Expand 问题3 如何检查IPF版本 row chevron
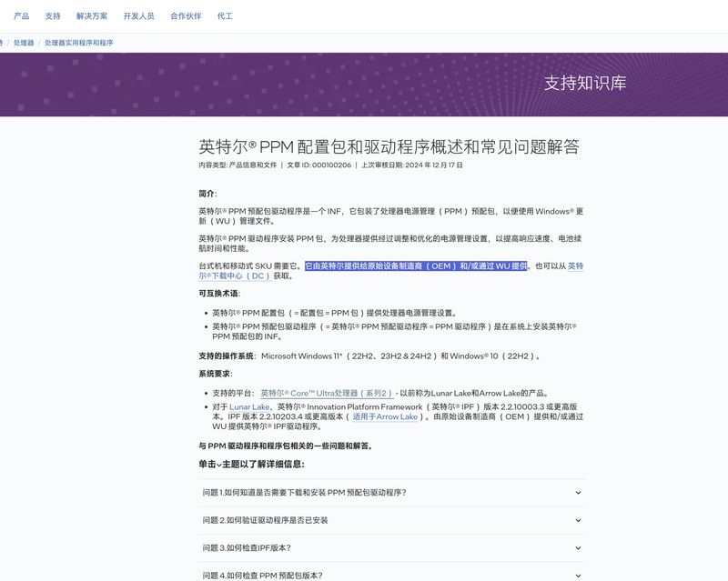 click(578, 548)
